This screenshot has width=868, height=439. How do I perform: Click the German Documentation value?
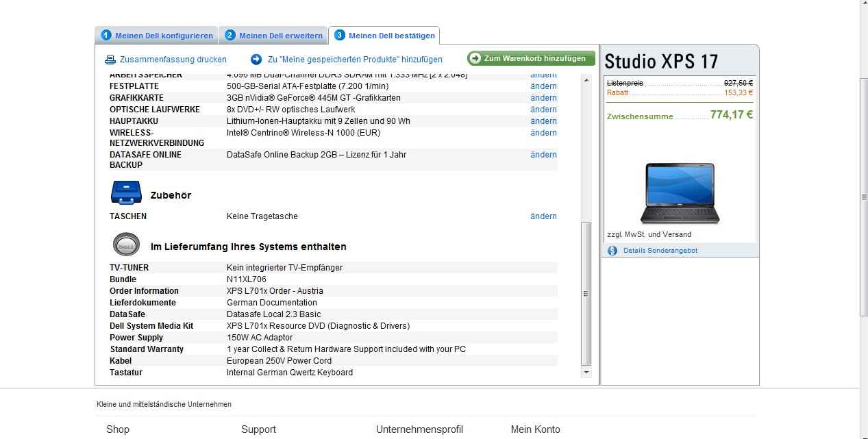[x=272, y=303]
